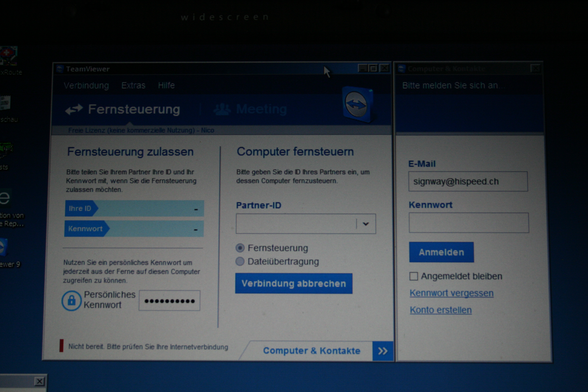
Task: Click the Verbindung abbrechen button
Action: (294, 283)
